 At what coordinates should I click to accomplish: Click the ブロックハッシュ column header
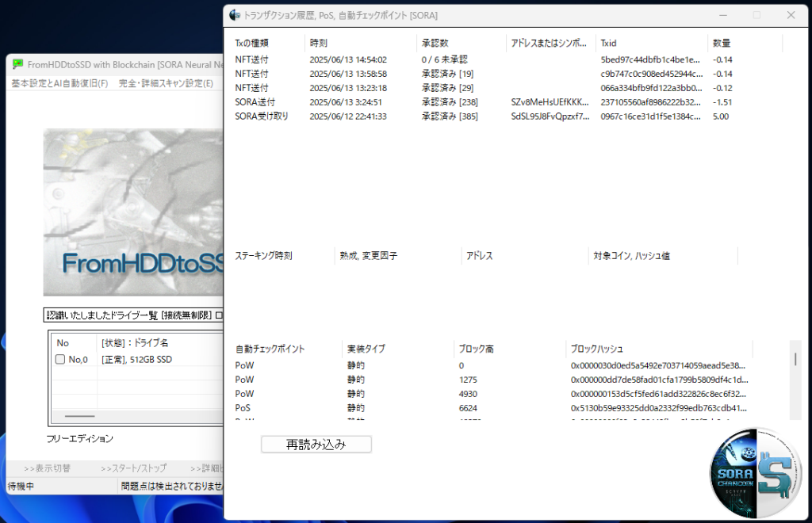[659, 349]
